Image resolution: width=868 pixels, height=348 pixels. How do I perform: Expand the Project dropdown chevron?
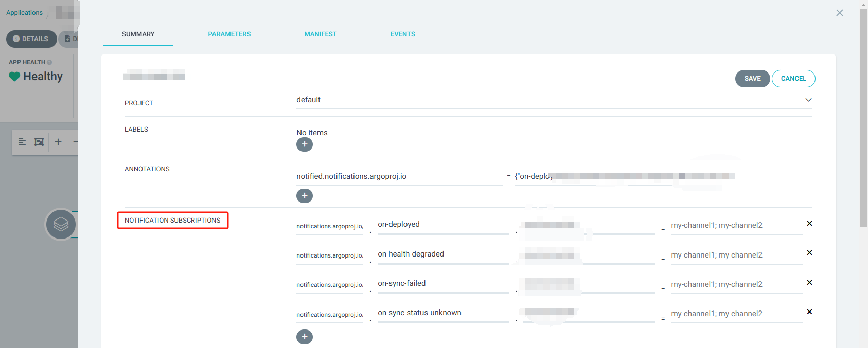(x=808, y=100)
